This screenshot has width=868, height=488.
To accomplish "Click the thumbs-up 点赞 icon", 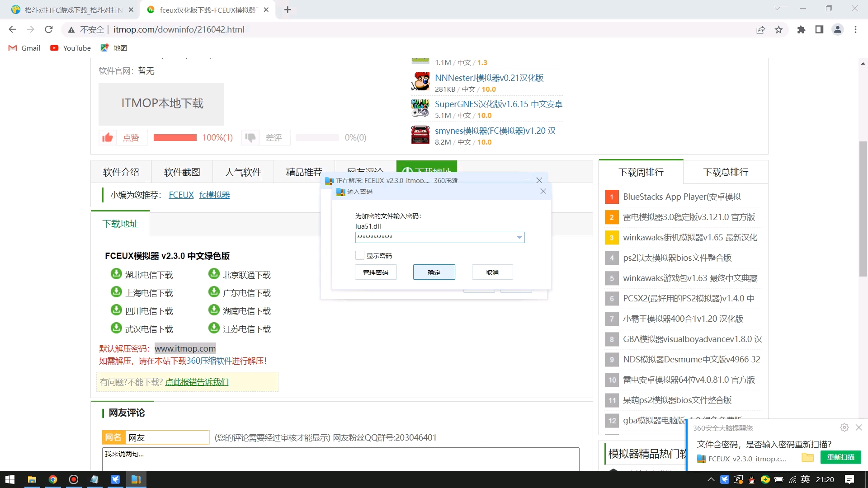I will coord(108,137).
